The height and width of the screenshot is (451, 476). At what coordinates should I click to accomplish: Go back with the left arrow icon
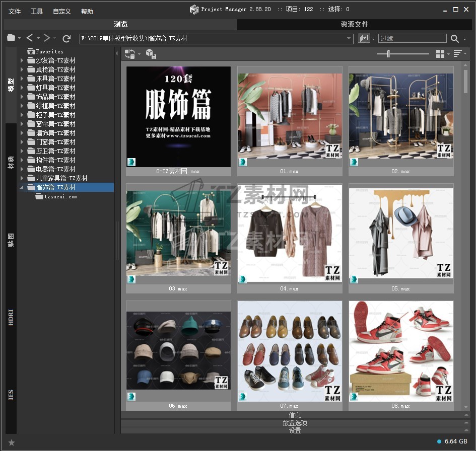click(30, 38)
